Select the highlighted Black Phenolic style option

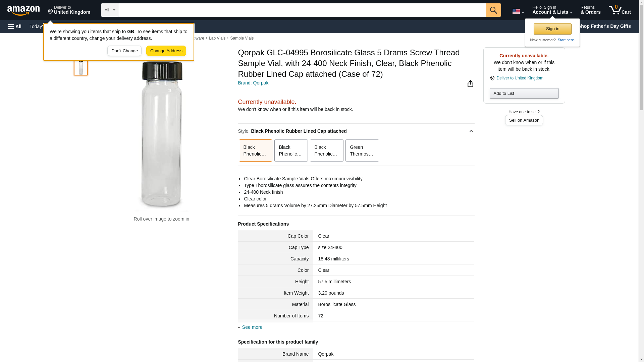[x=255, y=150]
